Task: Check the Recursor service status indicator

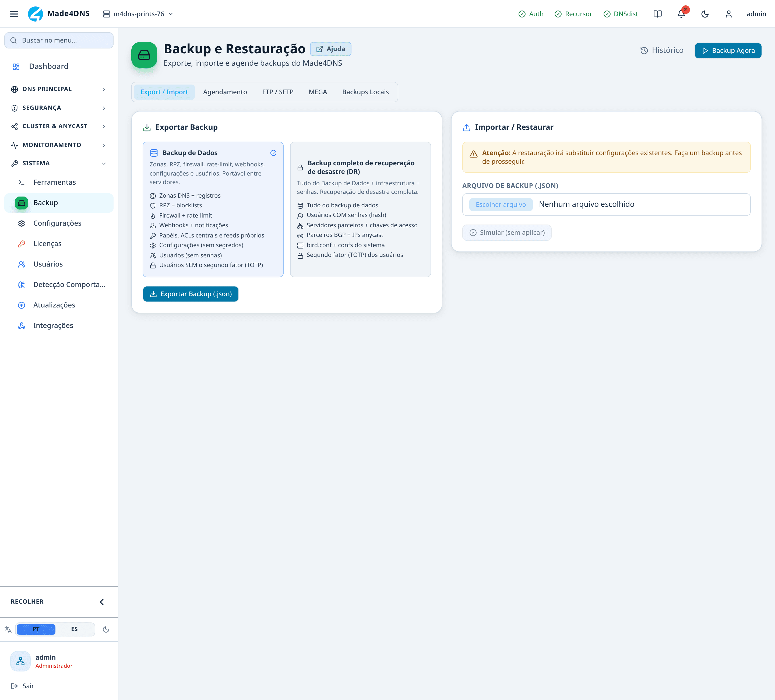Action: (573, 14)
